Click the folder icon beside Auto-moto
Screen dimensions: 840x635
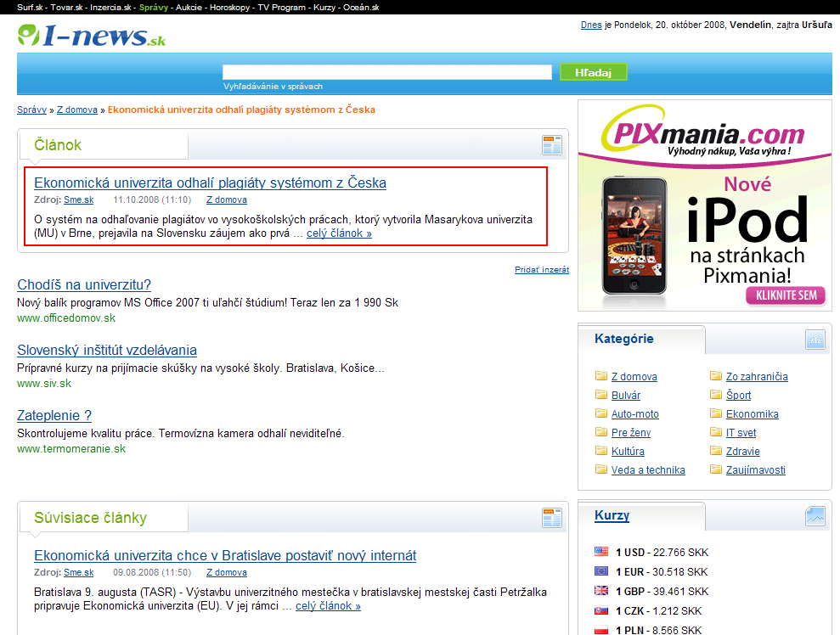(601, 413)
